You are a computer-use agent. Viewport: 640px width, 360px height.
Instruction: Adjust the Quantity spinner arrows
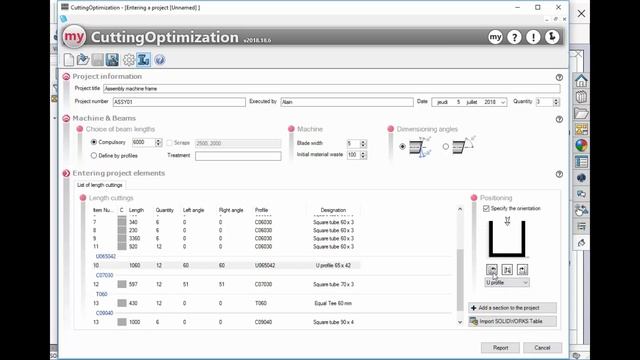tap(556, 102)
